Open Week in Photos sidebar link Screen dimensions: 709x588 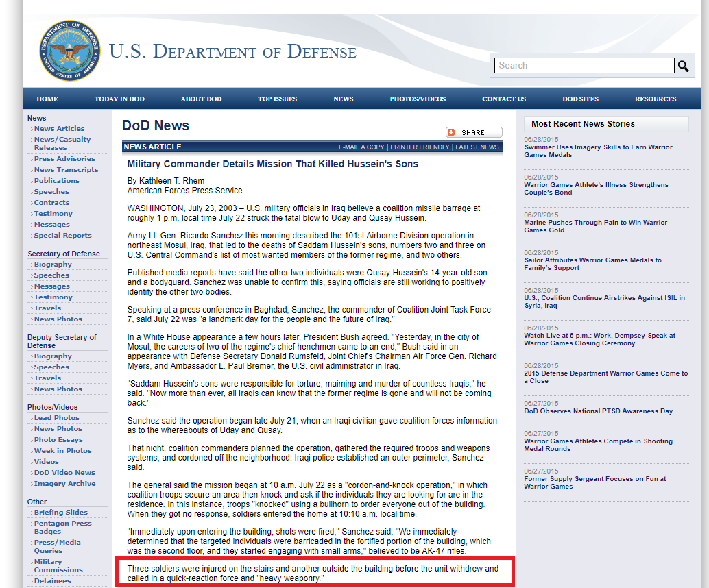pyautogui.click(x=63, y=451)
